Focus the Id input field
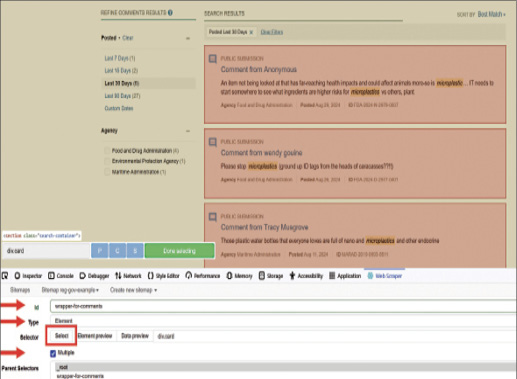 coord(283,306)
